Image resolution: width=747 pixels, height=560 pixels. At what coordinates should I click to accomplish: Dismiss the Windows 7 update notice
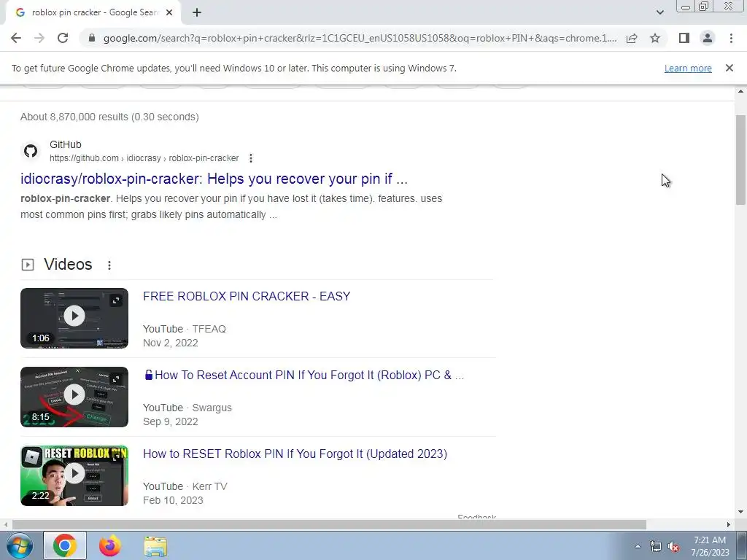click(x=729, y=68)
